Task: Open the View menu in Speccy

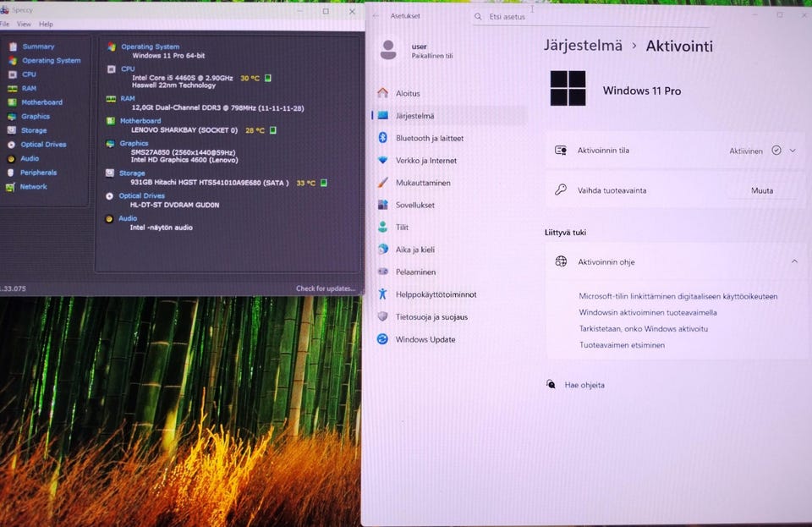Action: tap(25, 25)
